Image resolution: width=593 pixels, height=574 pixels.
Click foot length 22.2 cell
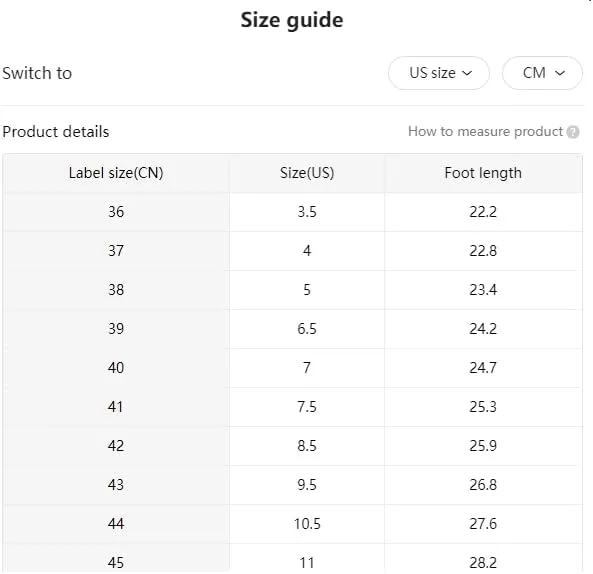(483, 212)
